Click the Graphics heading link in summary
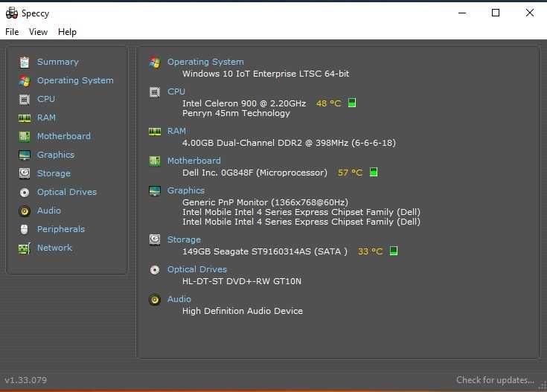 tap(186, 190)
